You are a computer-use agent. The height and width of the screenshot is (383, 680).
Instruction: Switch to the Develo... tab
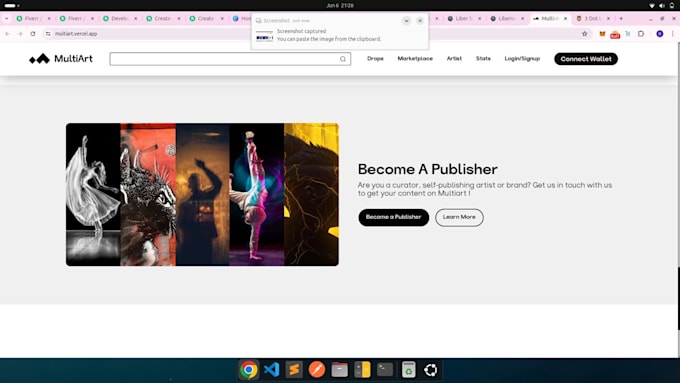tap(119, 19)
